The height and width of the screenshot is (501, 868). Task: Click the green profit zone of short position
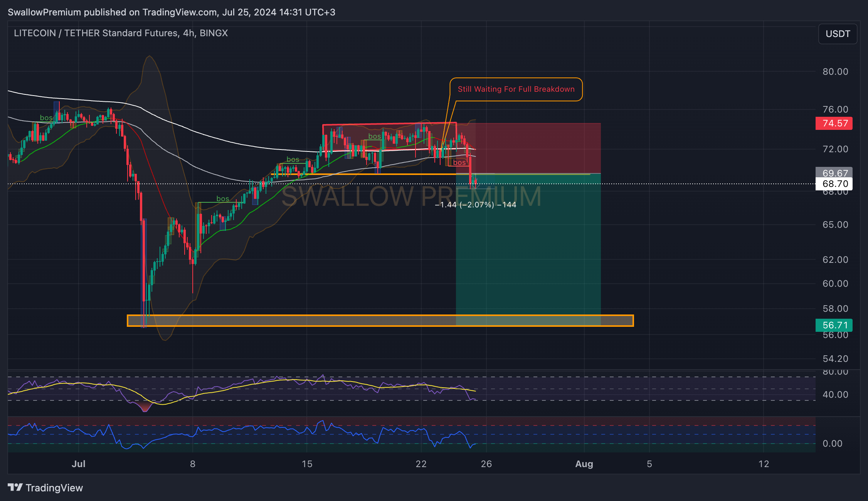[x=528, y=249]
